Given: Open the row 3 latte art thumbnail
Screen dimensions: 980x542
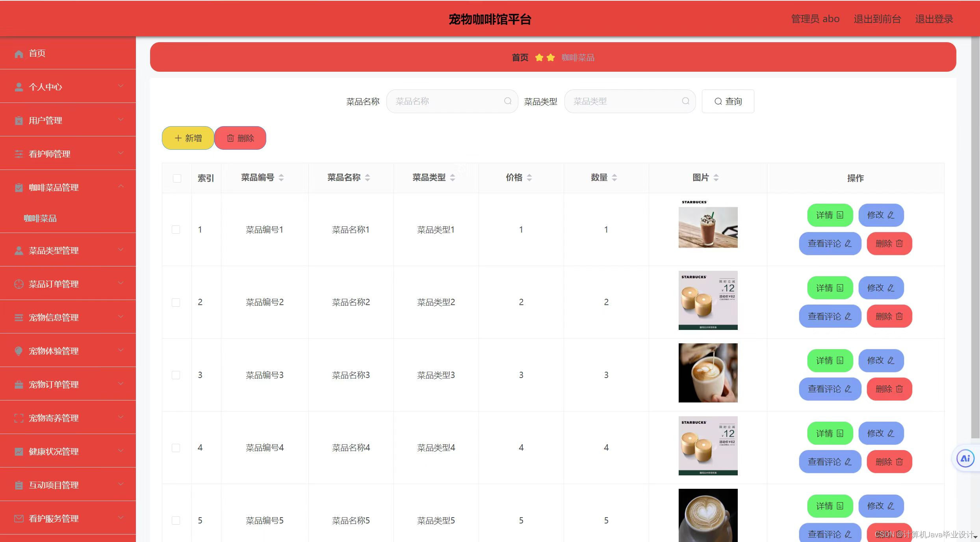Looking at the screenshot, I should (708, 373).
